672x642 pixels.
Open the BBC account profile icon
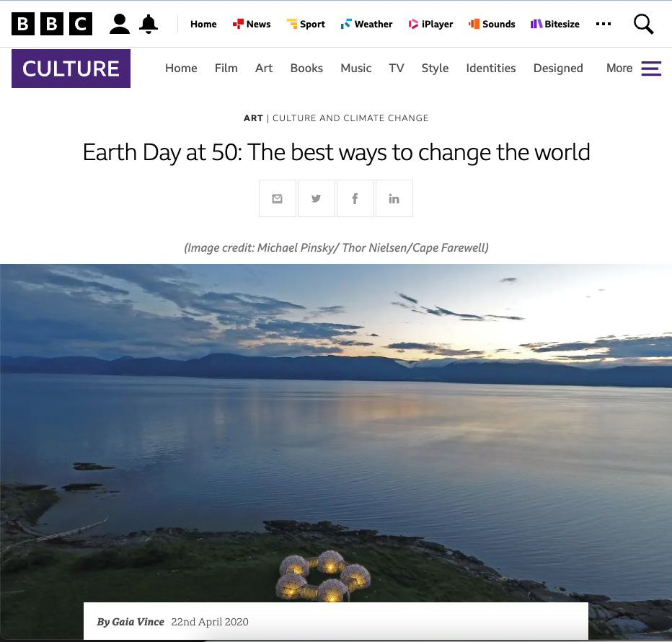click(120, 24)
